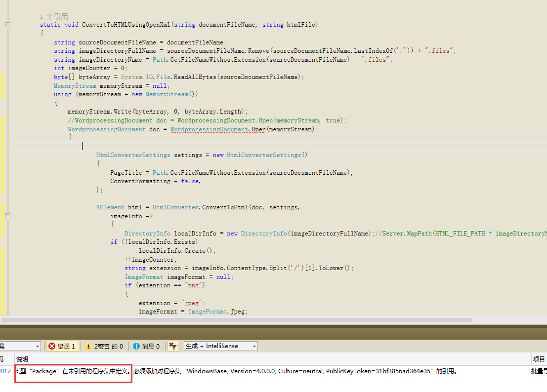The height and width of the screenshot is (392, 547).
Task: Place cursor on the 'int imageCounter = 0;' line
Action: click(x=91, y=68)
